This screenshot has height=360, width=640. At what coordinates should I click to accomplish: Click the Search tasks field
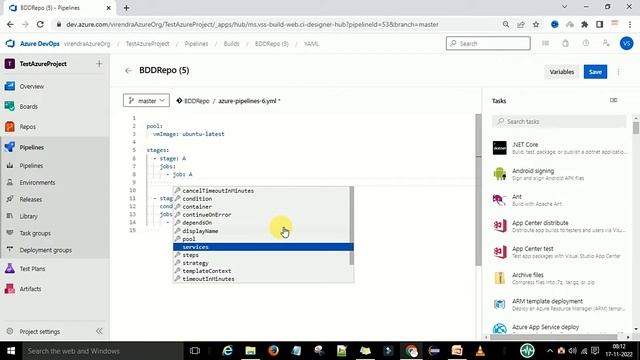coord(559,122)
